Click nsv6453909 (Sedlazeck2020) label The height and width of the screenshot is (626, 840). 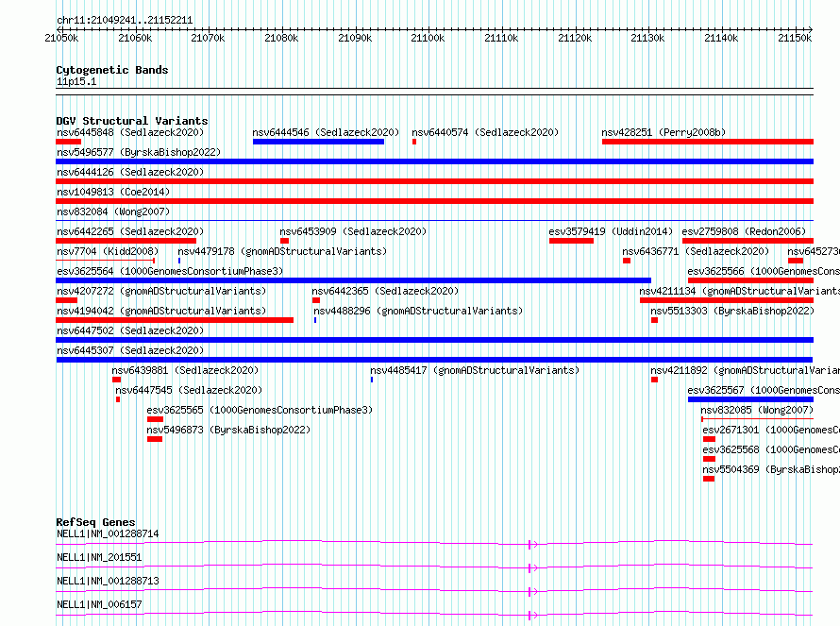(x=353, y=231)
